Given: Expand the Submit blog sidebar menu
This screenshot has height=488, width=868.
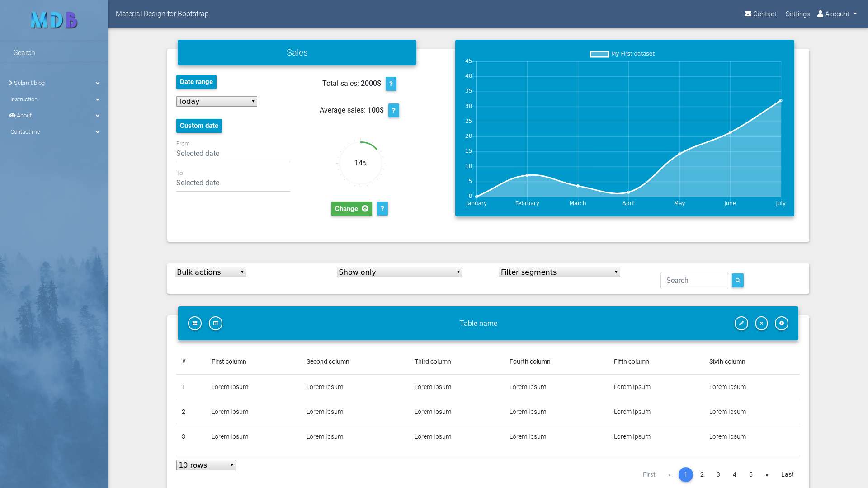Looking at the screenshot, I should coord(54,83).
